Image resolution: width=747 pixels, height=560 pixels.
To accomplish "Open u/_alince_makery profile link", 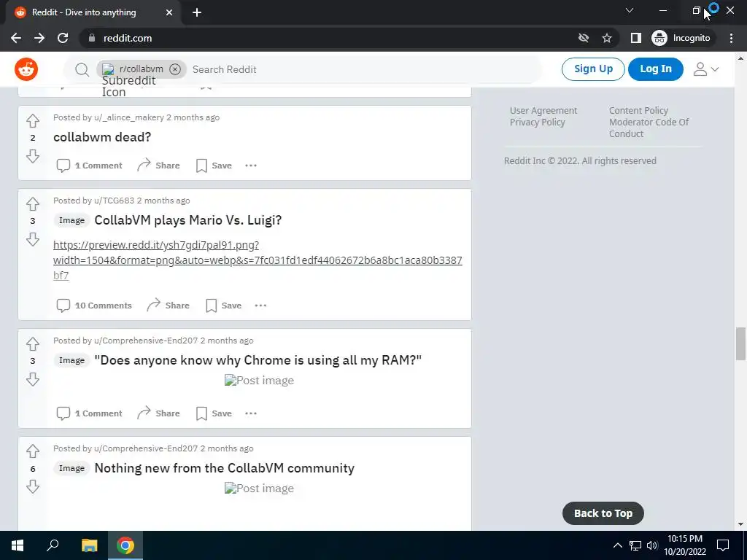I will pos(129,117).
